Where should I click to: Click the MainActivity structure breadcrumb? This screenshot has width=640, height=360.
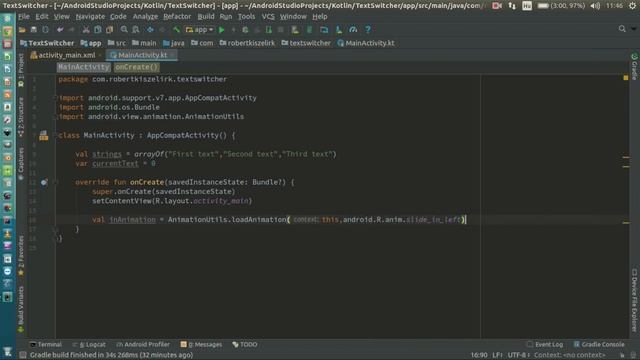[x=84, y=67]
